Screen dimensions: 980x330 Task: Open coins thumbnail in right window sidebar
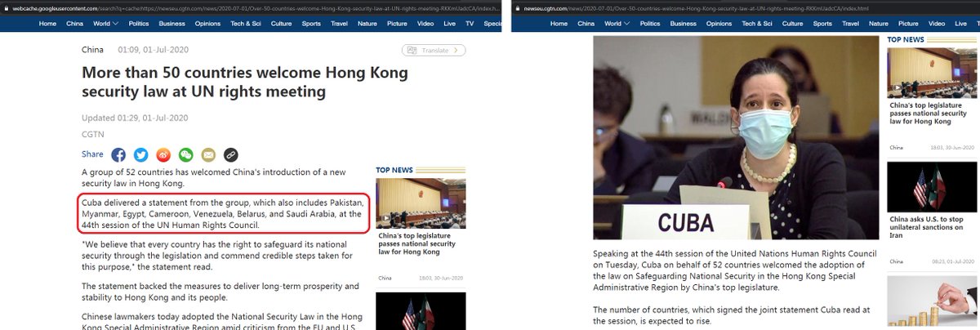coord(931,301)
